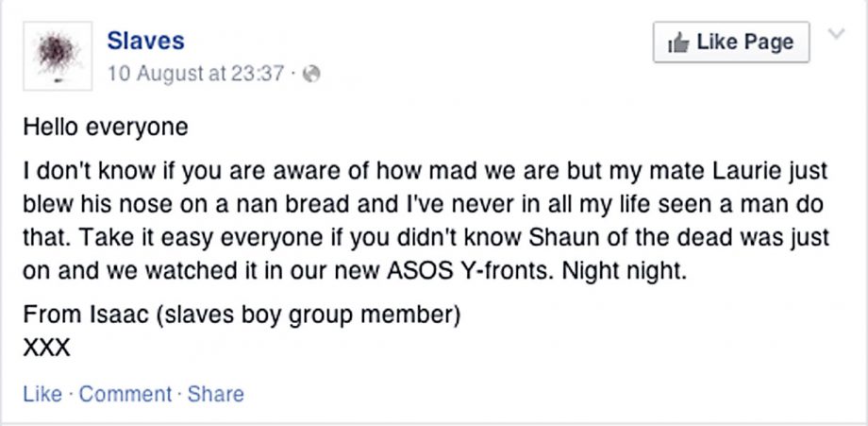Open the Slaves page profile picture
This screenshot has height=426, width=868.
pos(58,56)
